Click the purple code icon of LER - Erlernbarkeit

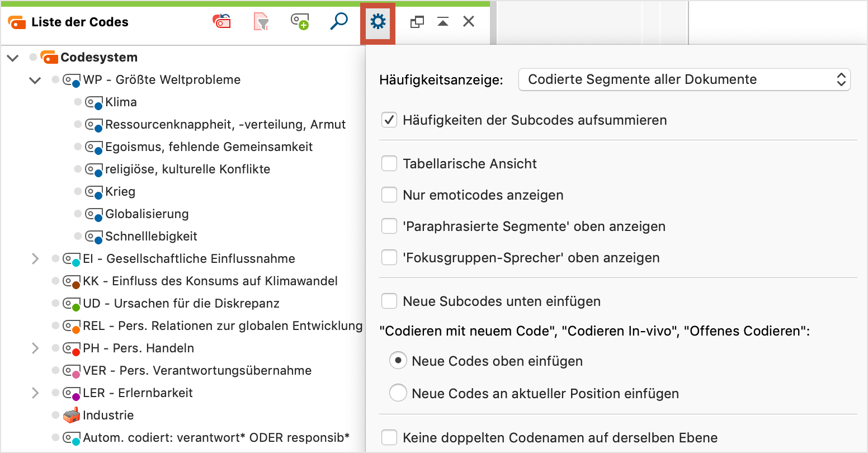click(72, 393)
